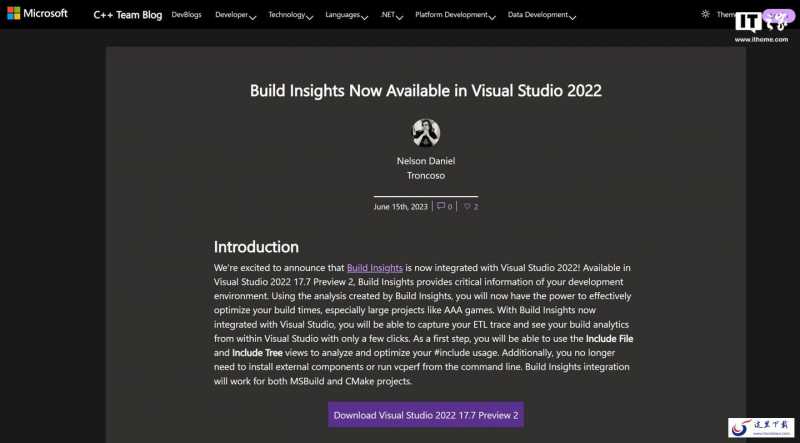Expand the Developer dropdown chevron
This screenshot has height=443, width=800.
coord(252,17)
